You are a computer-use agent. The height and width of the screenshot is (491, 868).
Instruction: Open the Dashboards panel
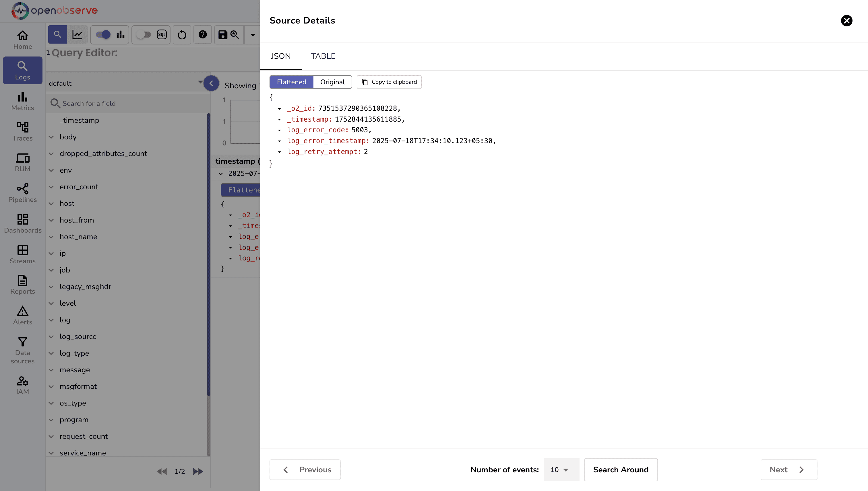22,223
